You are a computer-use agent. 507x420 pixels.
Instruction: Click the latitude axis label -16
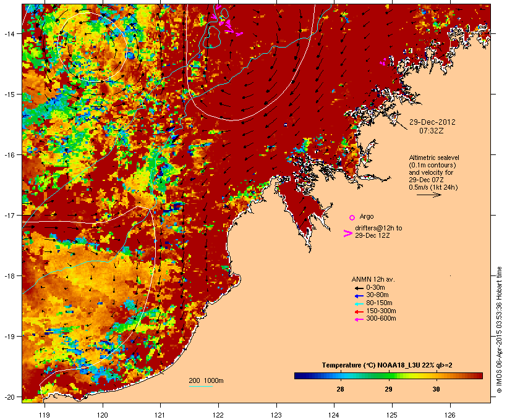[9, 155]
